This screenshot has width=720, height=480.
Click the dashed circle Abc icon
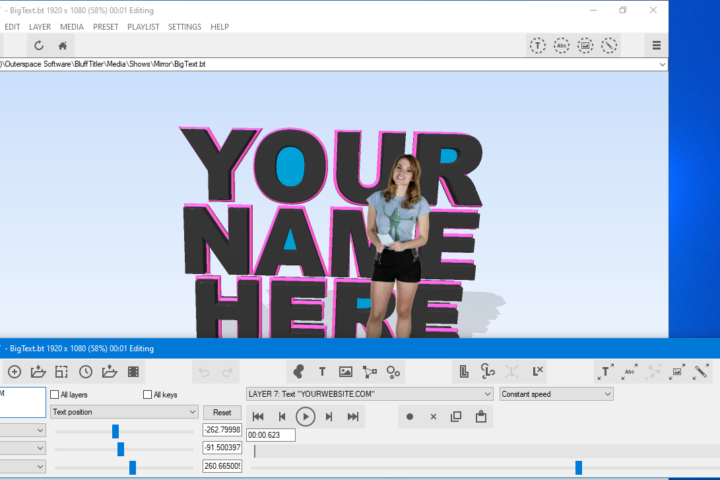(x=561, y=45)
